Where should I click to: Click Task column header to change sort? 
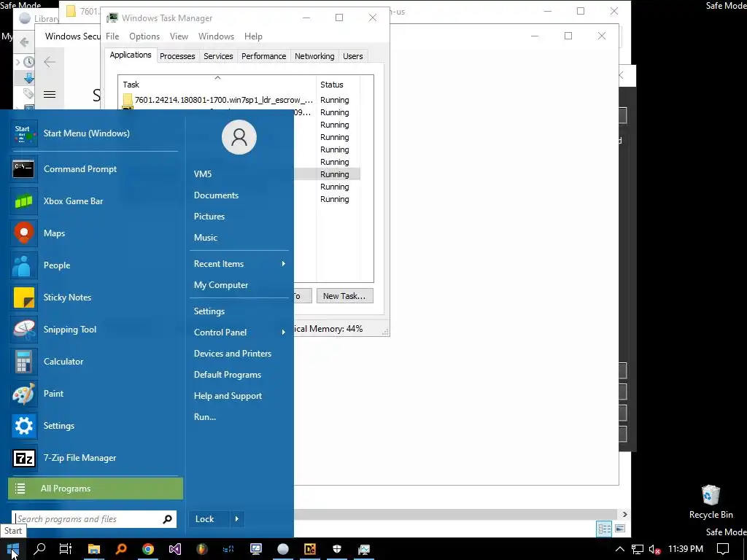click(217, 85)
